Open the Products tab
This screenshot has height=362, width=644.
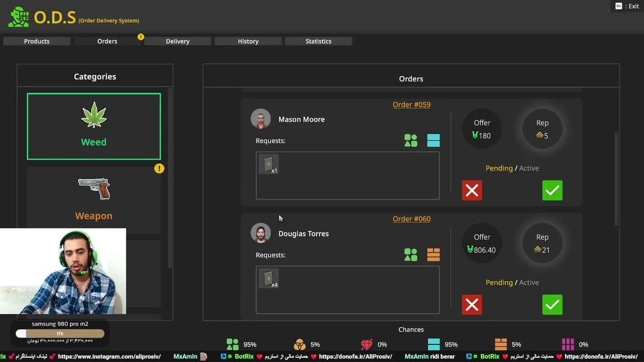click(37, 41)
